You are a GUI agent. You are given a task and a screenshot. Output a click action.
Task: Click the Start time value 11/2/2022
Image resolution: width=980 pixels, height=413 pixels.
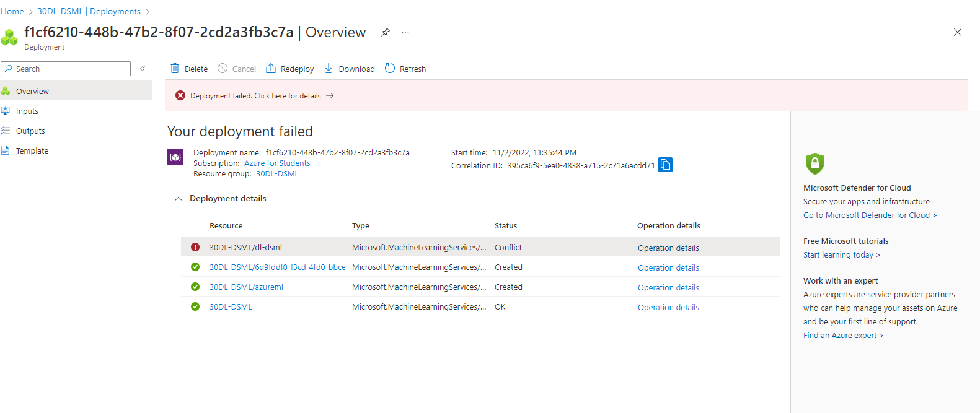click(x=534, y=152)
